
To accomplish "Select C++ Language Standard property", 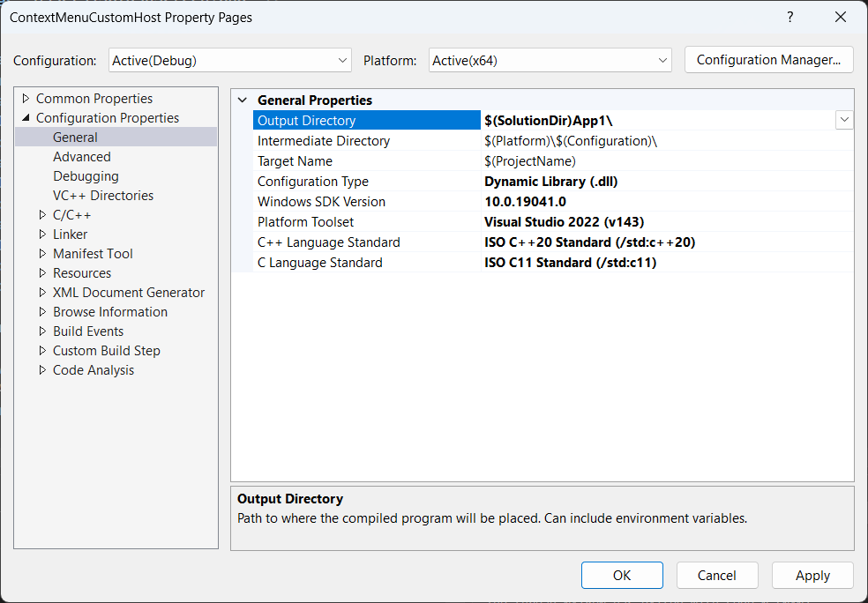I will [366, 242].
